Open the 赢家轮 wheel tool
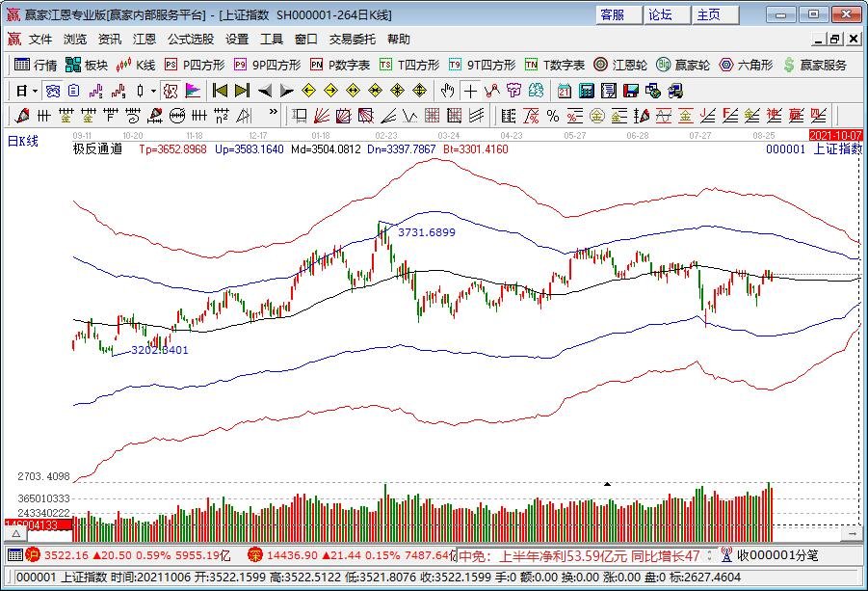Screen dimensions: 868x591 point(683,65)
